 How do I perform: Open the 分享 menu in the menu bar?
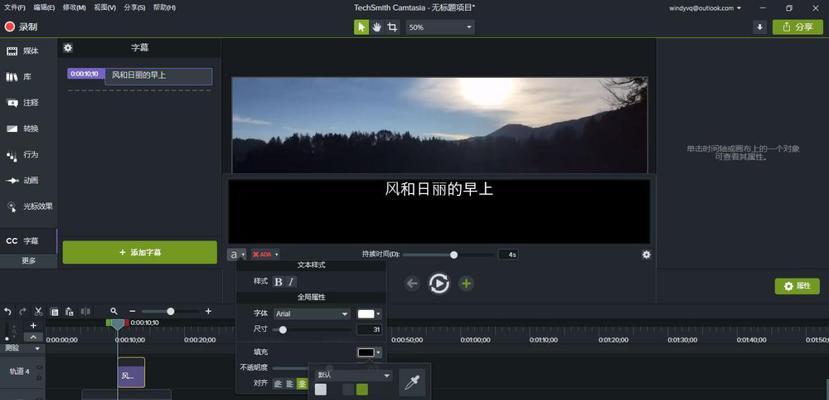point(134,8)
